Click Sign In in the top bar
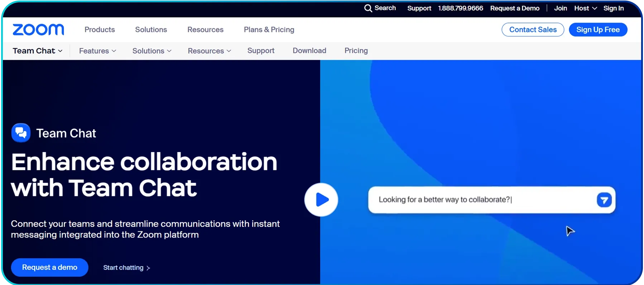 tap(614, 8)
